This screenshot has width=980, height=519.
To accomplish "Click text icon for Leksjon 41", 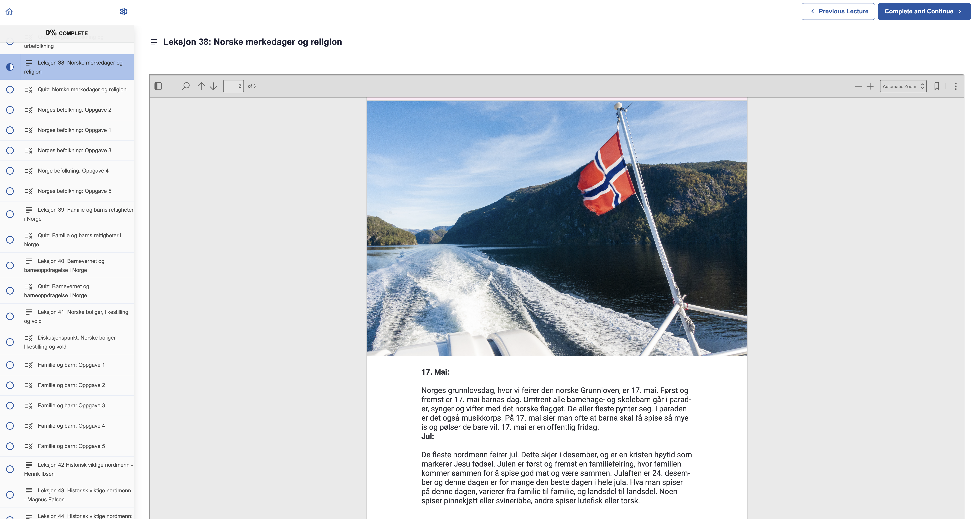I will (x=29, y=312).
